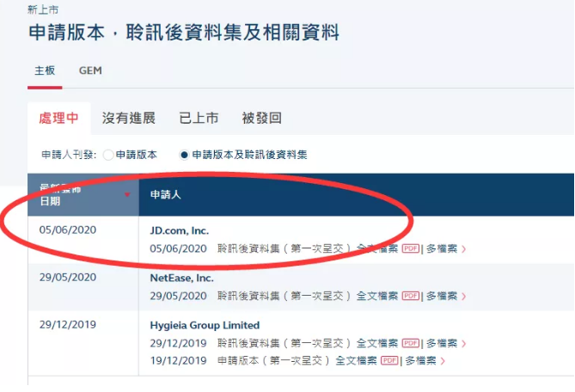Open NetEase 多檔案 link
This screenshot has width=575, height=392.
click(x=442, y=296)
